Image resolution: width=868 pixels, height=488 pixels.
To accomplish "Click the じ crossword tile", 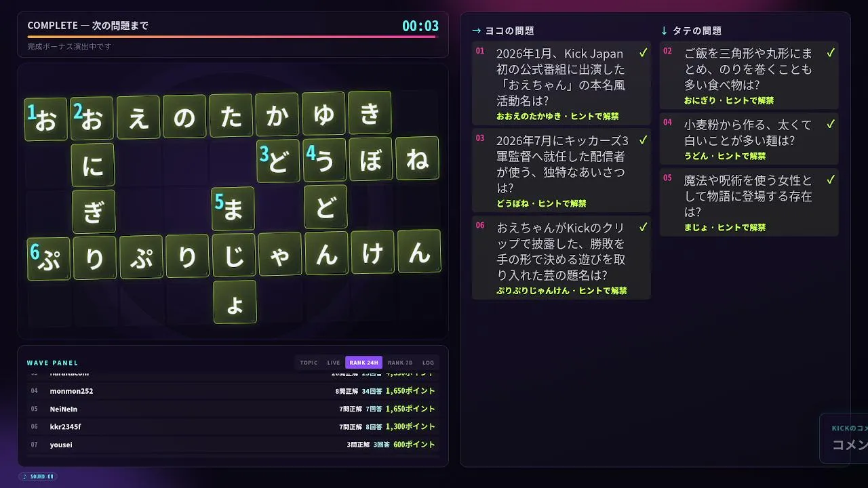I will [234, 256].
